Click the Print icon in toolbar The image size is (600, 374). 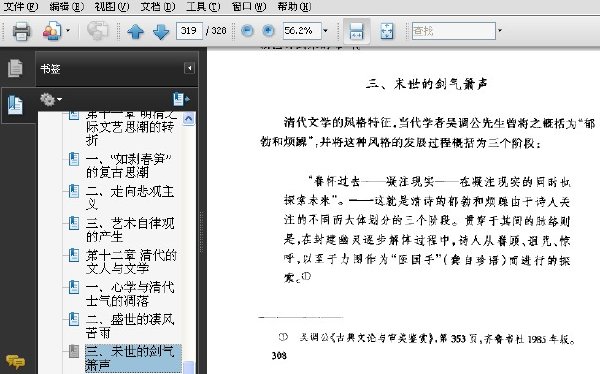[21, 31]
